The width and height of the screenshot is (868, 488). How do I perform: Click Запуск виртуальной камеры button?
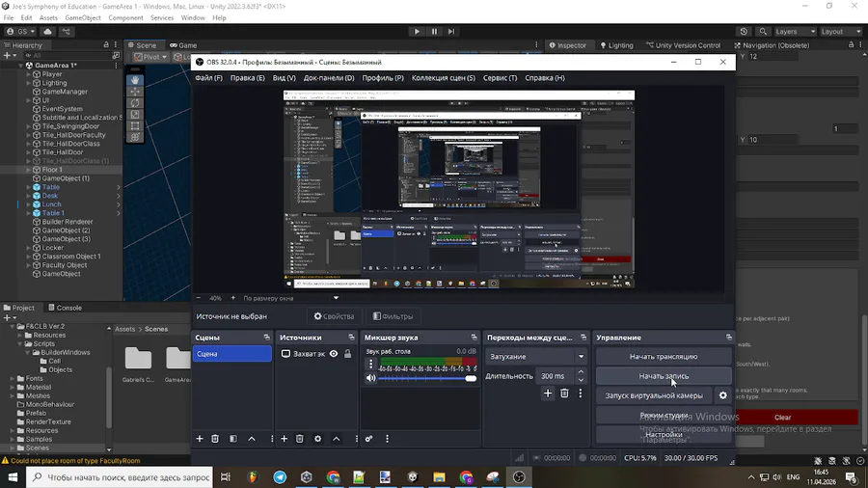coord(654,395)
